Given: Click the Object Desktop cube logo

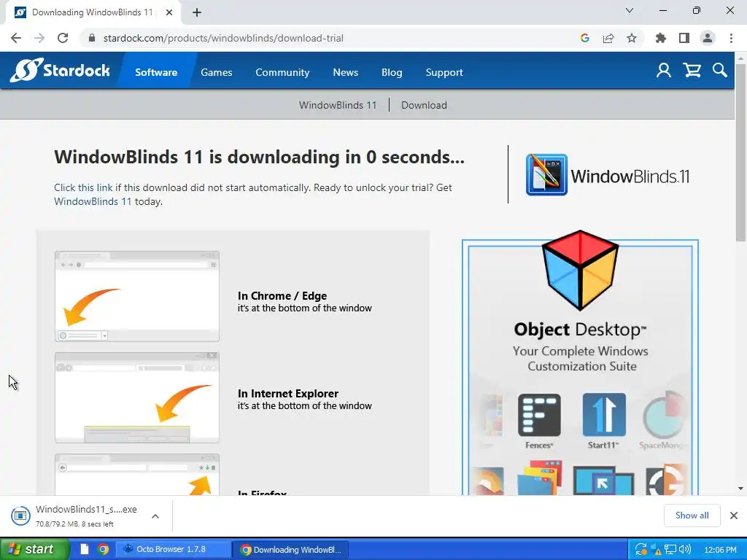Looking at the screenshot, I should click(580, 270).
